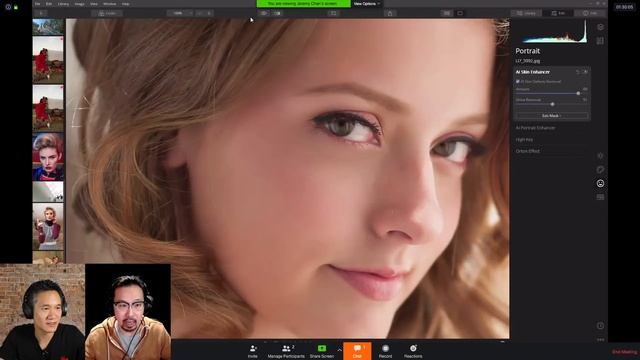
Task: Click the Zoom meeting info icon
Action: 8,7
